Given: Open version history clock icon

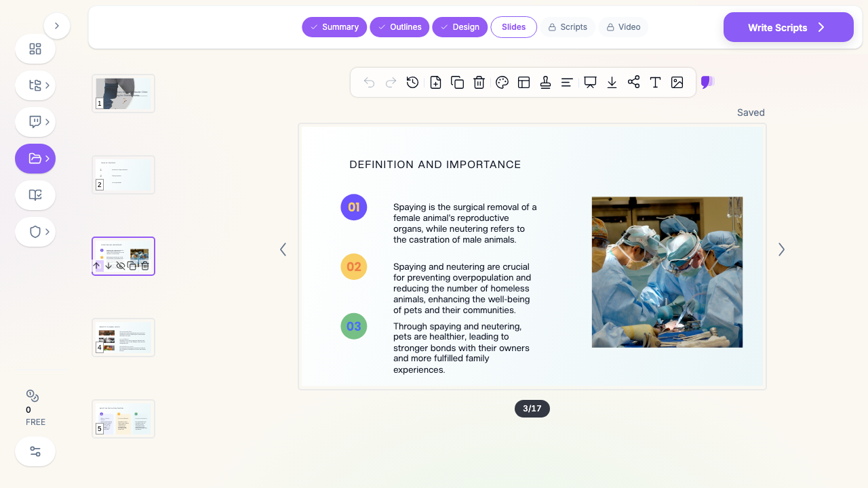Looking at the screenshot, I should [x=412, y=82].
